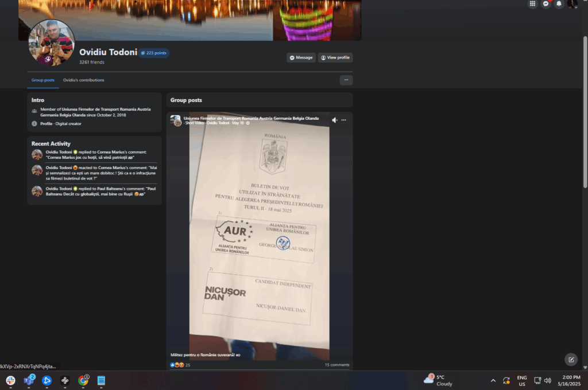
Task: Open the weather widget showing 5°C Cloudy
Action: [438, 380]
